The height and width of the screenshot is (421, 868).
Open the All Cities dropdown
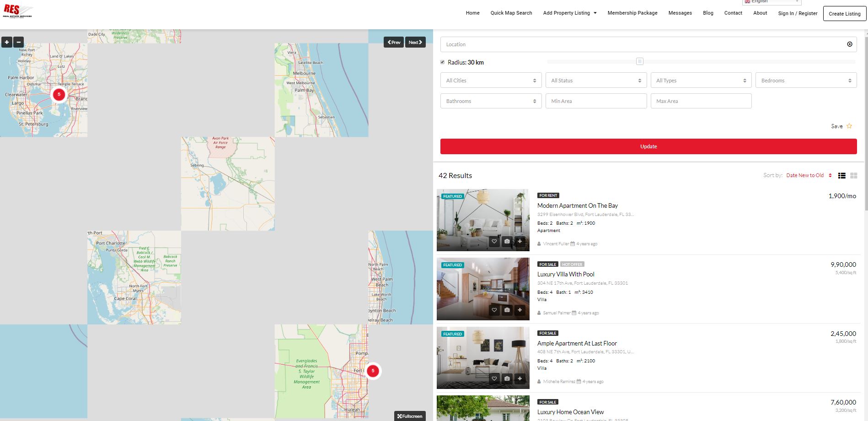click(491, 81)
